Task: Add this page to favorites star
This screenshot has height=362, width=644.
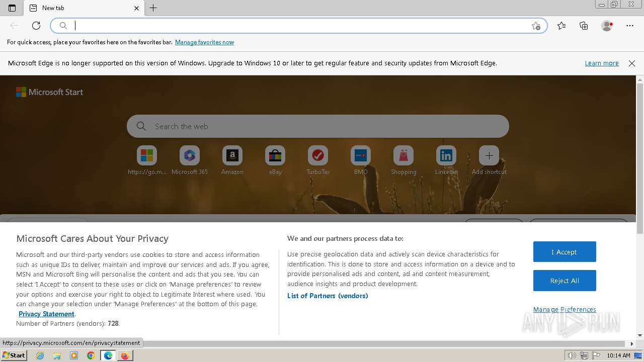Action: coord(536,26)
